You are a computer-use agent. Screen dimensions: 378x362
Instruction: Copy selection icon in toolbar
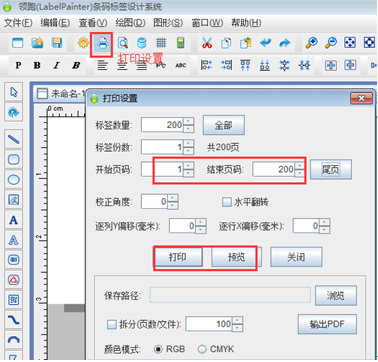click(226, 43)
